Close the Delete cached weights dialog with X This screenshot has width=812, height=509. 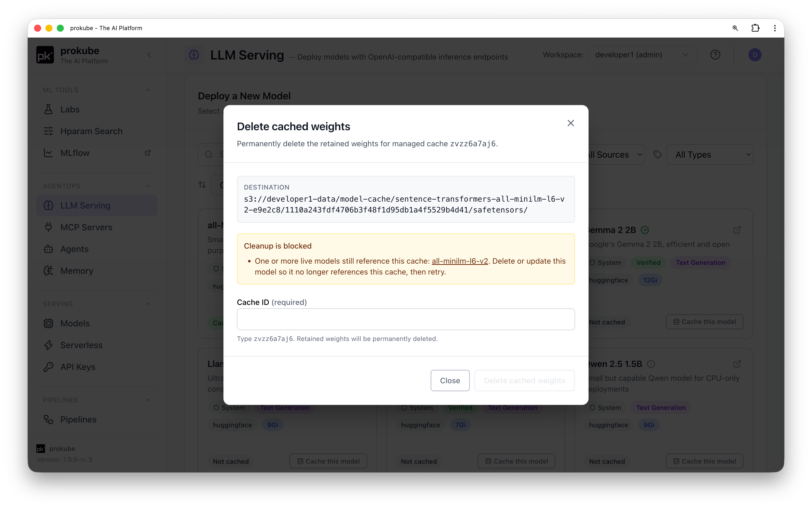[x=571, y=123]
